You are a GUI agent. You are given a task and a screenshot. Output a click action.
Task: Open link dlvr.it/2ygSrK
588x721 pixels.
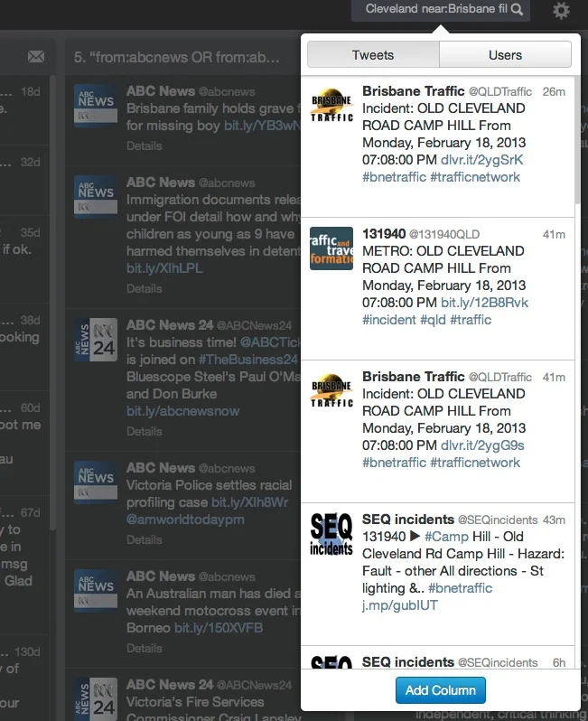pyautogui.click(x=481, y=160)
